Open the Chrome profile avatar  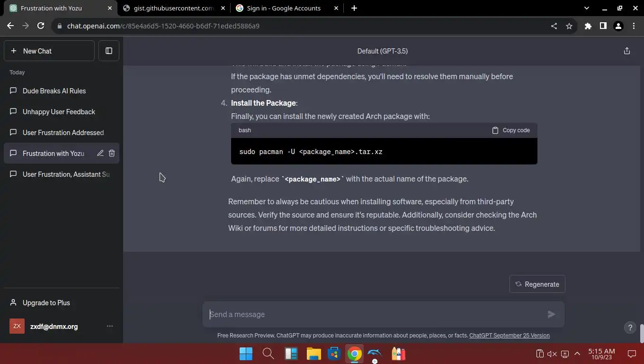618,26
